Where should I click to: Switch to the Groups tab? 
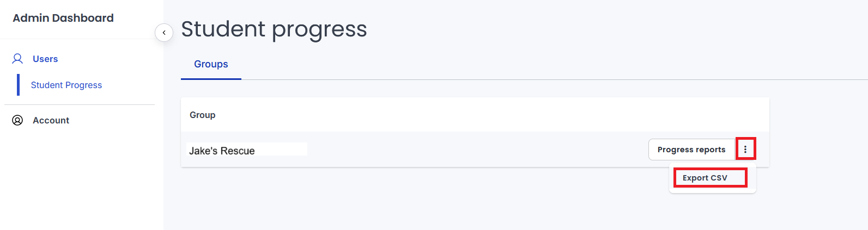[x=211, y=64]
